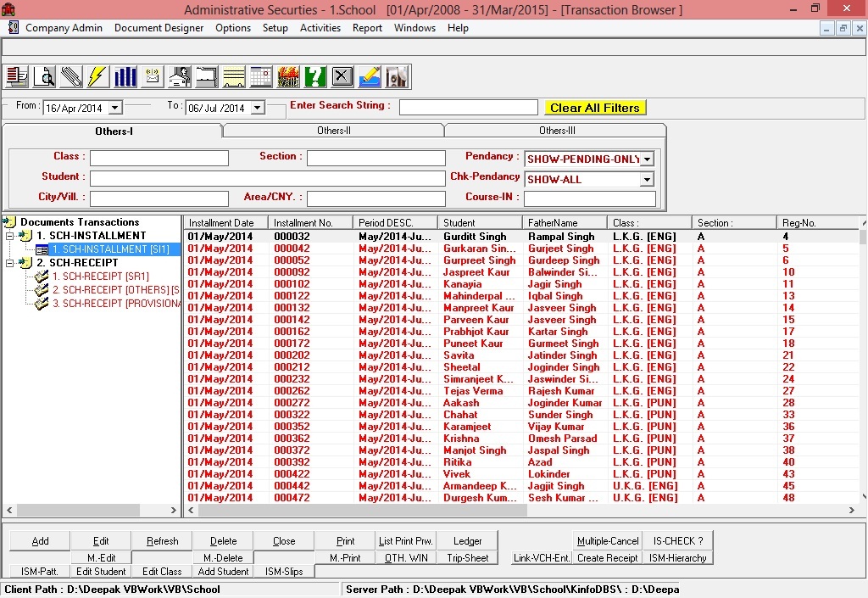Open the calendar grid icon
The width and height of the screenshot is (868, 598).
click(x=261, y=76)
